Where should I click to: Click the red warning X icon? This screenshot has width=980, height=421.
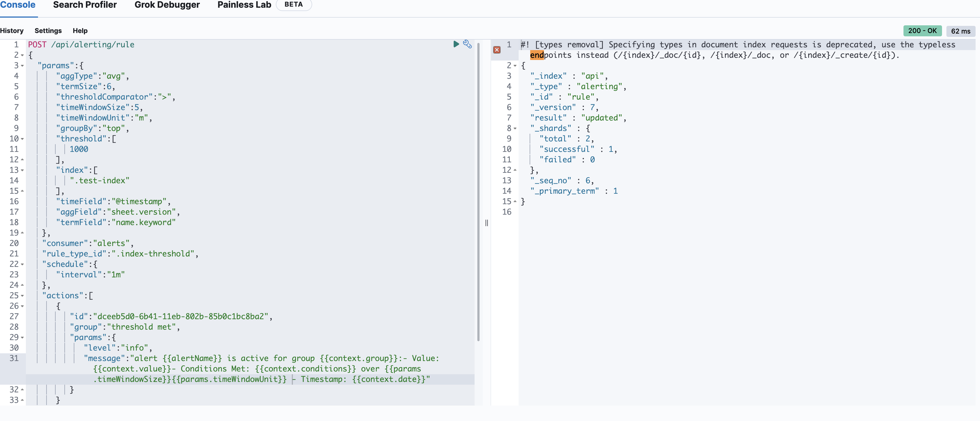click(497, 50)
